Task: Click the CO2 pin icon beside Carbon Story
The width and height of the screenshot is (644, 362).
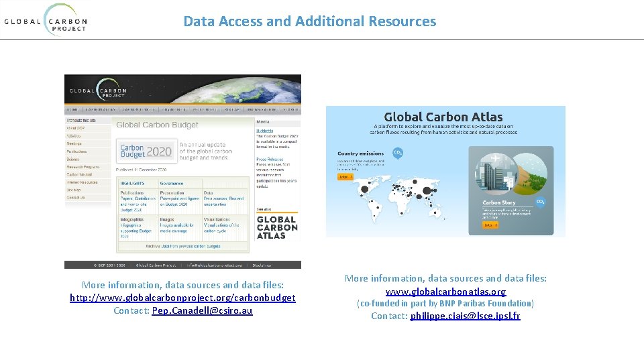Action: coord(541,202)
